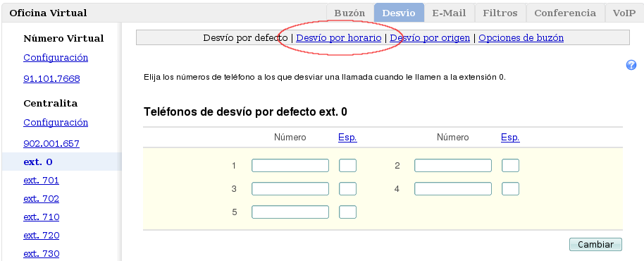
Task: Click the Oficina Virtual title
Action: (48, 13)
